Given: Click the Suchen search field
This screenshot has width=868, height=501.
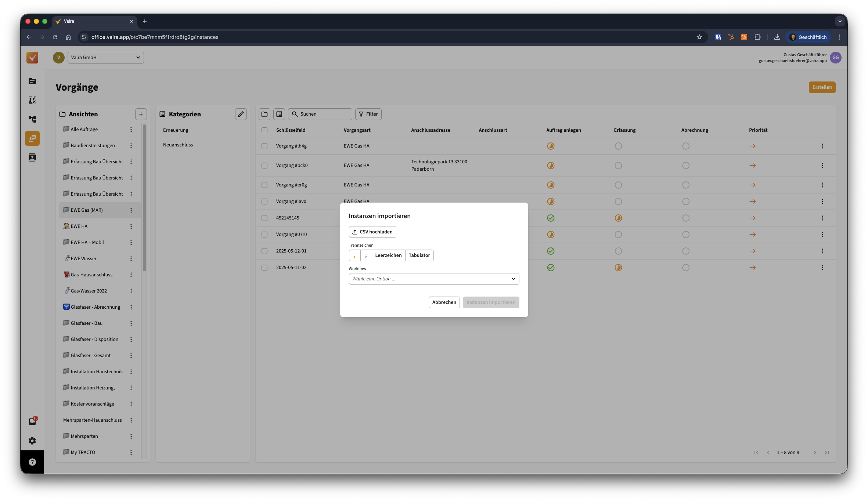Looking at the screenshot, I should tap(324, 114).
